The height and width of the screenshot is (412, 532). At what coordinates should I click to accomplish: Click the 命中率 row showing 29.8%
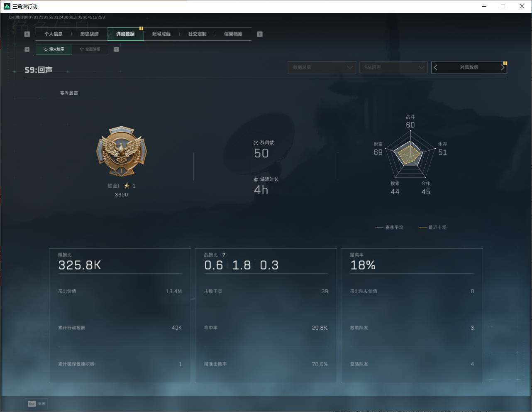pyautogui.click(x=266, y=328)
